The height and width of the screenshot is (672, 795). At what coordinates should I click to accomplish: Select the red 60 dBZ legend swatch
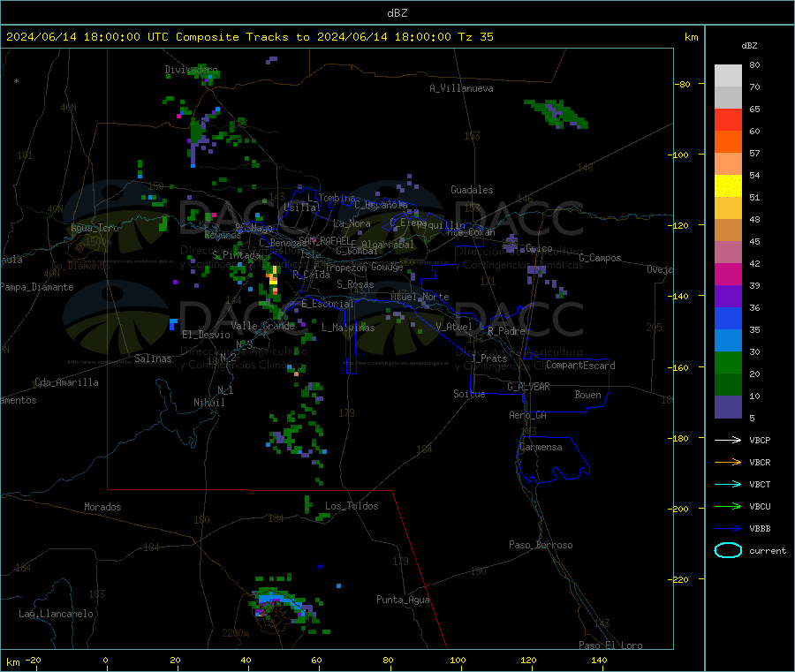point(728,119)
